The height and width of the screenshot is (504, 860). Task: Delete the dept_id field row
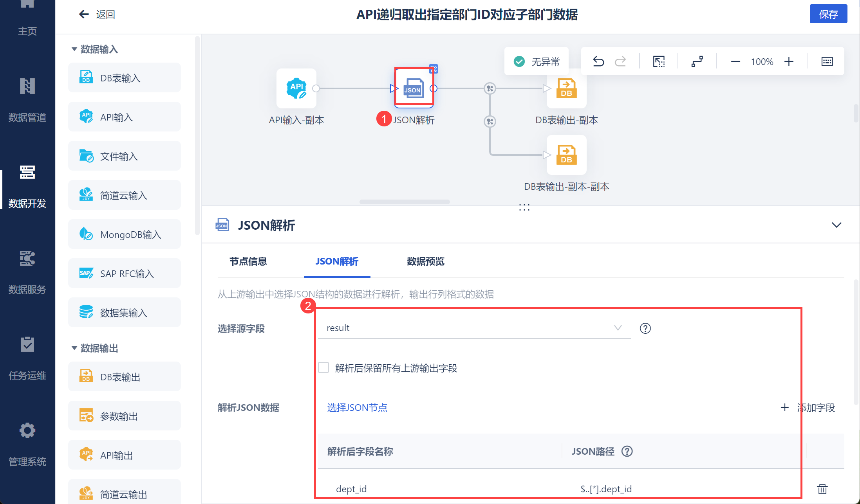822,489
